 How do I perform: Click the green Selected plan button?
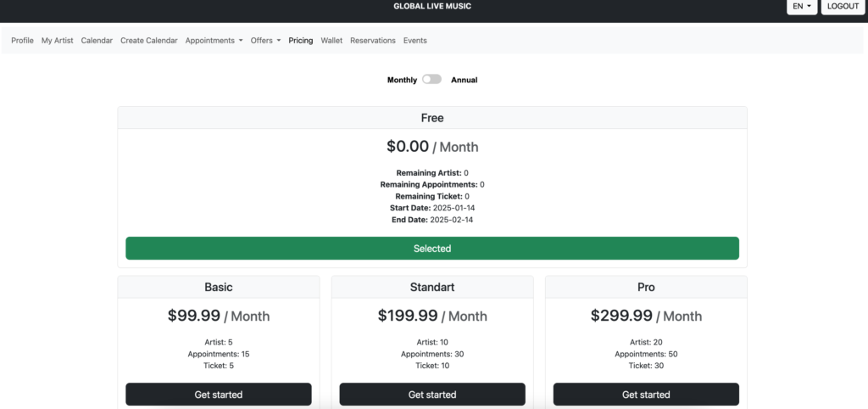point(432,249)
